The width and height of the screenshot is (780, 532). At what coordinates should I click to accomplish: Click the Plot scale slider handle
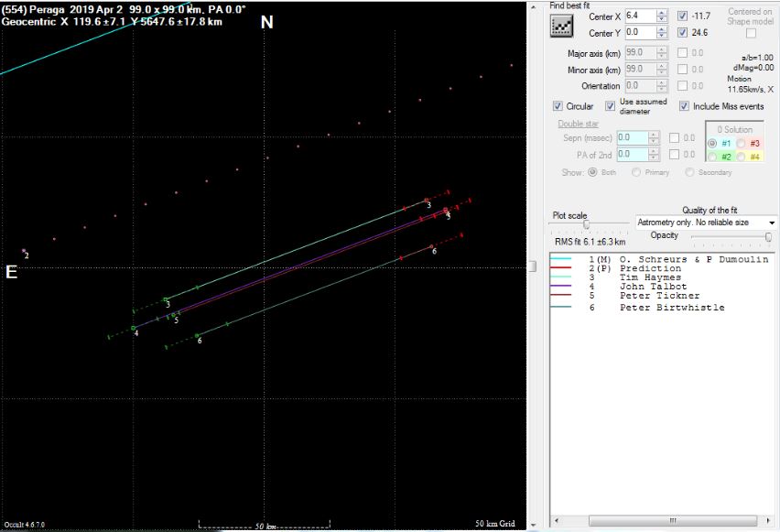coord(586,224)
